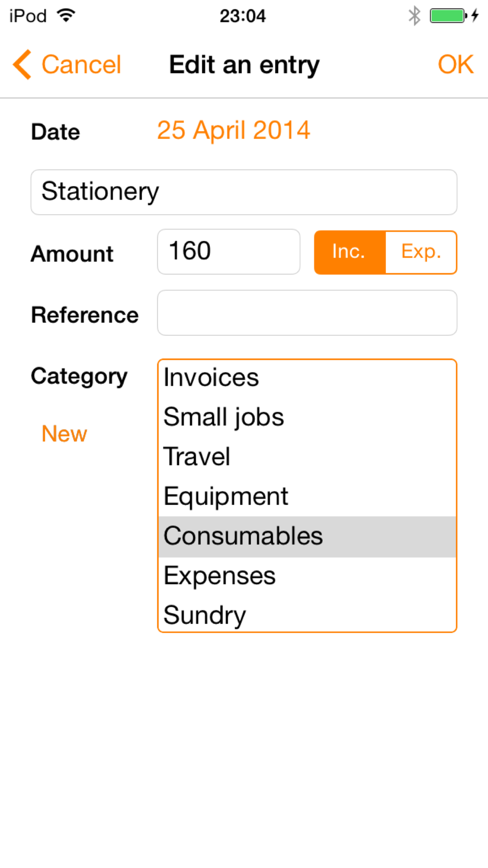Tap the highlighted Consumables category
The height and width of the screenshot is (868, 488).
pyautogui.click(x=307, y=537)
